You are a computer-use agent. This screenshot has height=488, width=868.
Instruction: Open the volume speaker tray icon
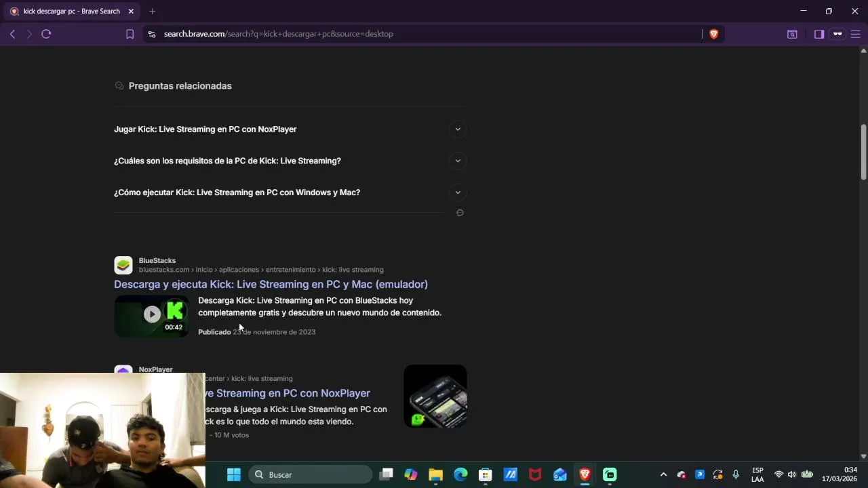click(x=791, y=474)
